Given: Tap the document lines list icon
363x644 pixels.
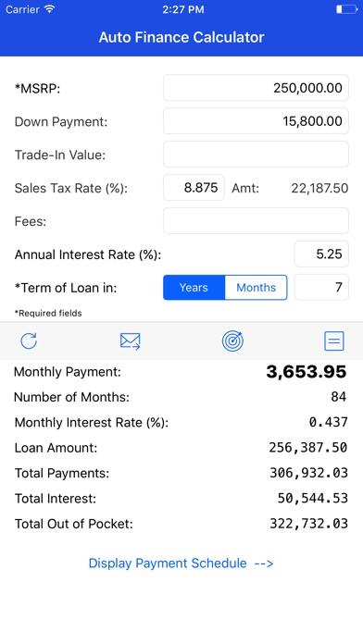Looking at the screenshot, I should 333,341.
